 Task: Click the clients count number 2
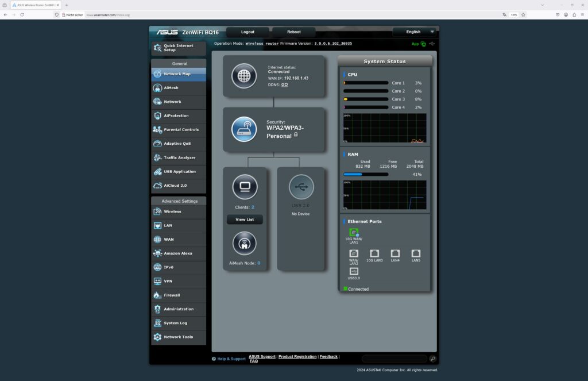pos(253,207)
